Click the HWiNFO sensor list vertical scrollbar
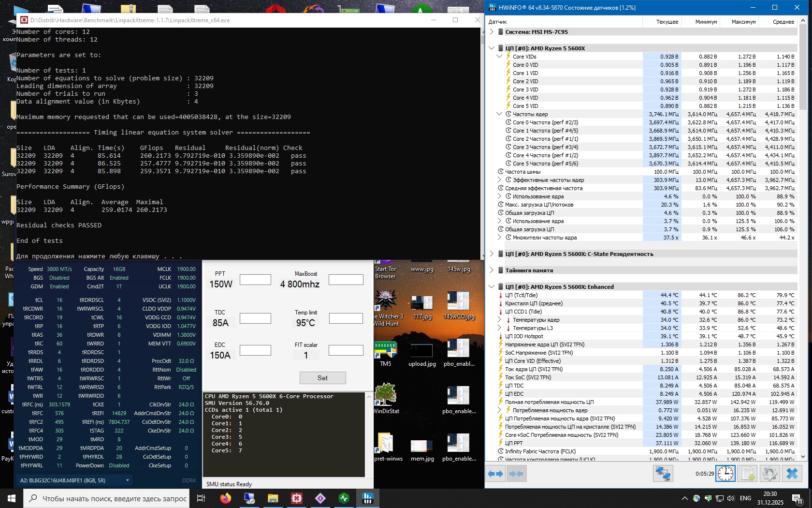Screen dimensions: 812x508 click(803, 238)
